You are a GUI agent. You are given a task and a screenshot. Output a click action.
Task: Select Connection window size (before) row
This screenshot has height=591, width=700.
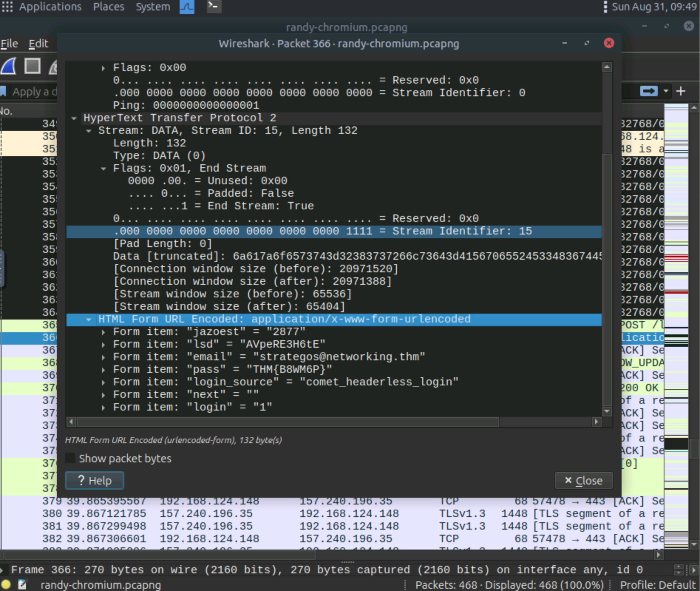tap(334, 269)
